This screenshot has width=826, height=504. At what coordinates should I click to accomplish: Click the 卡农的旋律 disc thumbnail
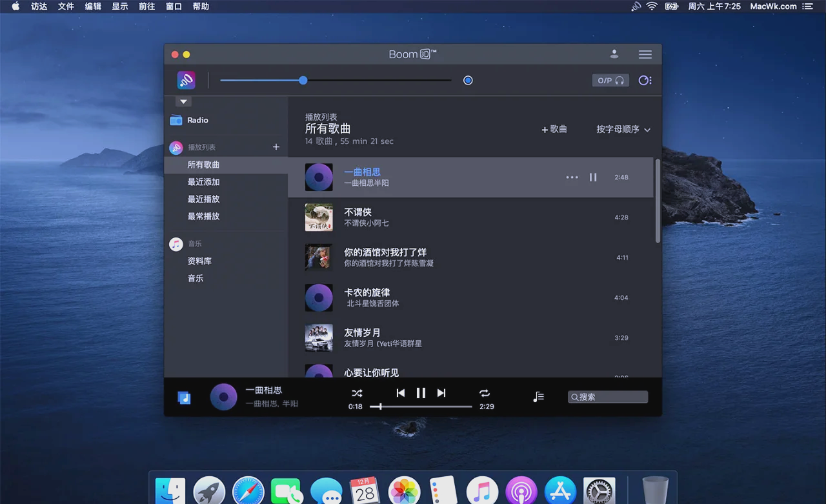[319, 297]
